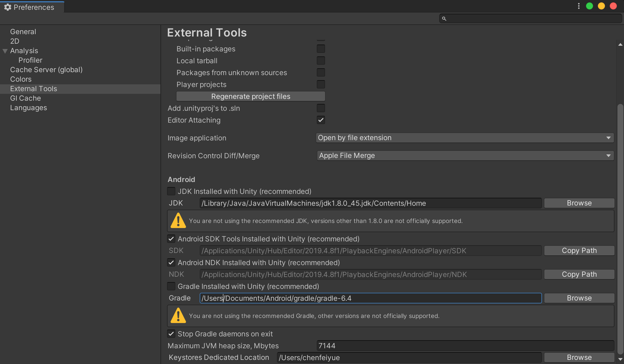Click the green traffic light window button
The width and height of the screenshot is (624, 364).
590,6
